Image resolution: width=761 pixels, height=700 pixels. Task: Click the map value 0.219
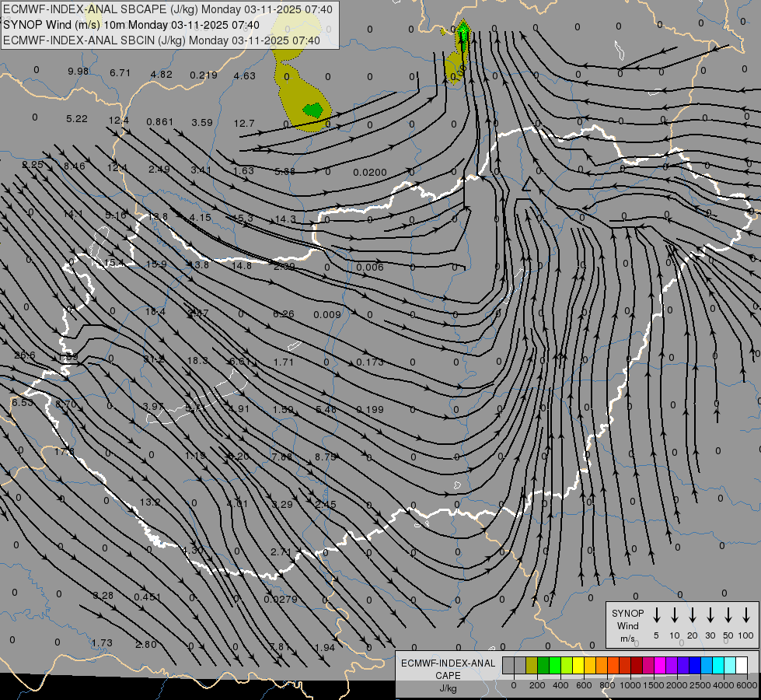(204, 75)
